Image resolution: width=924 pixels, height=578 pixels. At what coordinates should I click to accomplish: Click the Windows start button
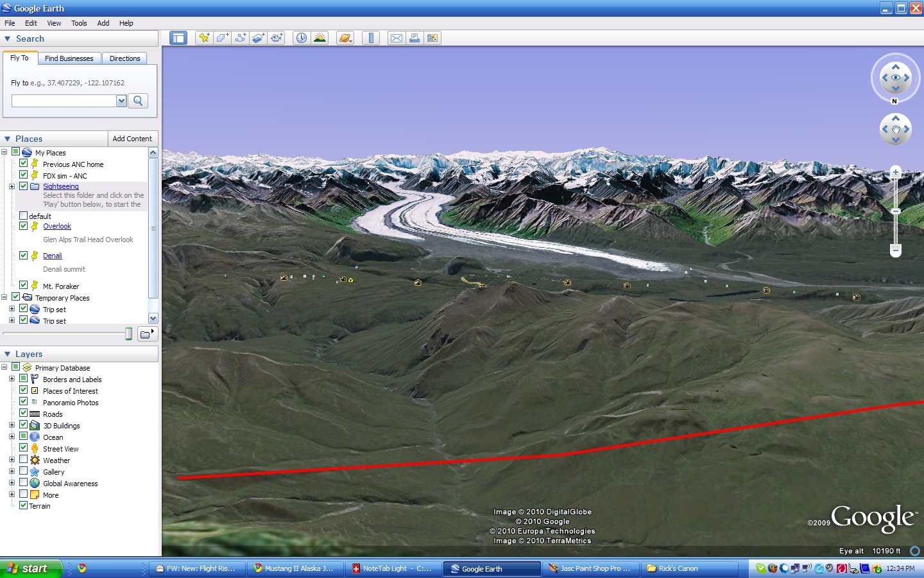pyautogui.click(x=31, y=568)
